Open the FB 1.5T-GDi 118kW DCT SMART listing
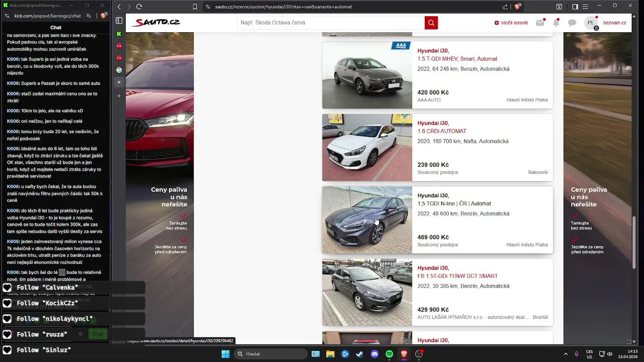This screenshot has width=644, height=362. click(457, 276)
